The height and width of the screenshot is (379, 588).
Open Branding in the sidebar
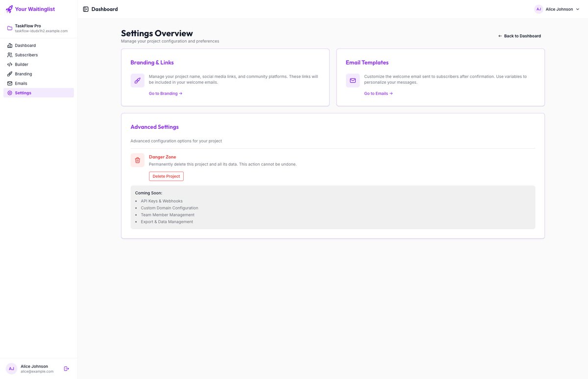[39, 74]
